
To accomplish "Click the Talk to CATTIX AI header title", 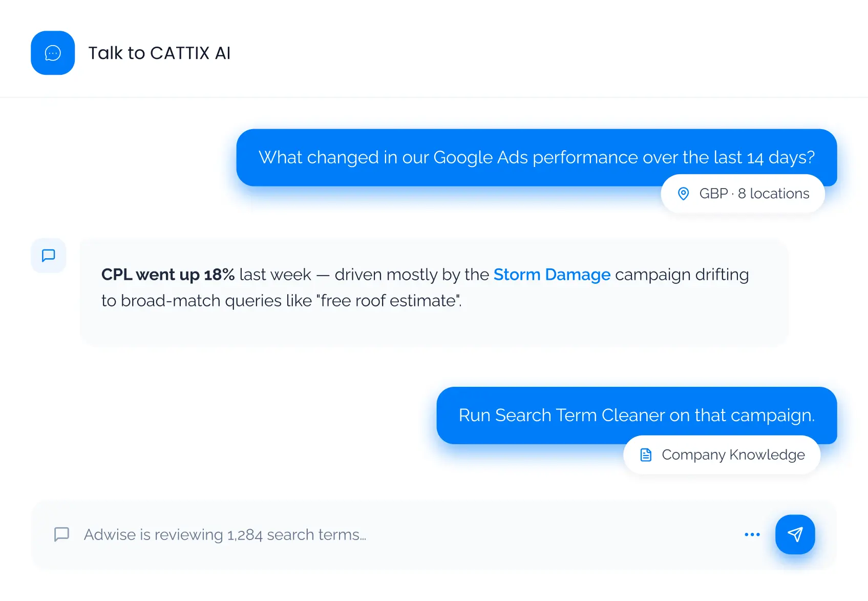I will [x=159, y=53].
